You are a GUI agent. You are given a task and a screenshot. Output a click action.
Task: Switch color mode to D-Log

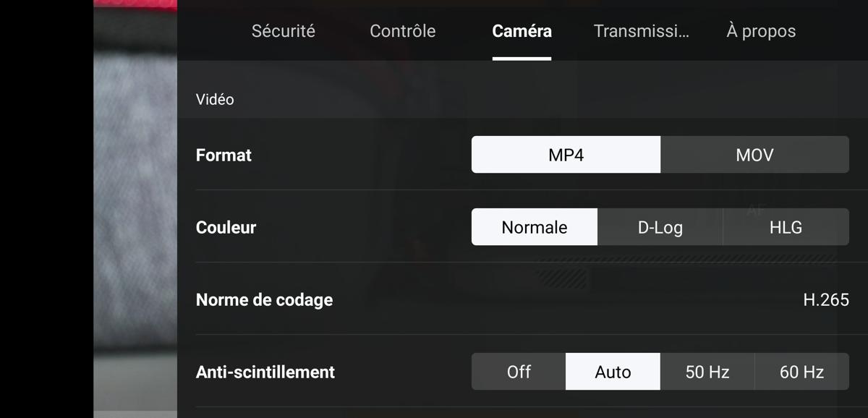click(660, 227)
